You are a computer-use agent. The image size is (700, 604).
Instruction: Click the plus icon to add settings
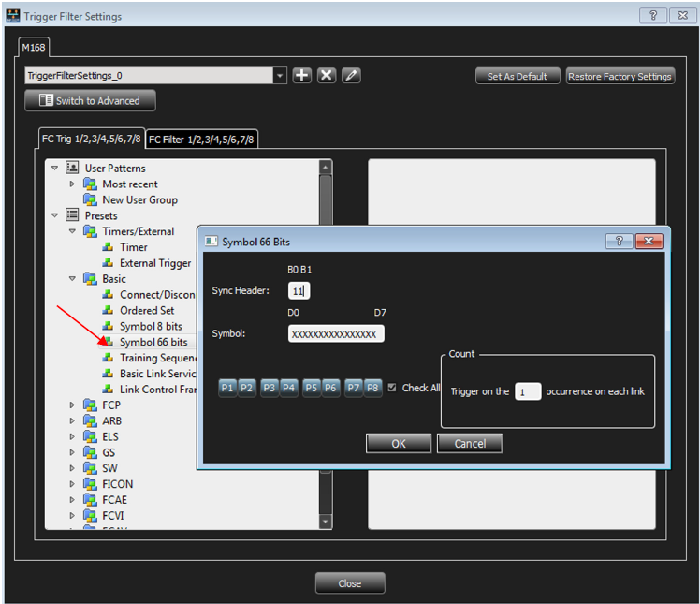(x=301, y=76)
